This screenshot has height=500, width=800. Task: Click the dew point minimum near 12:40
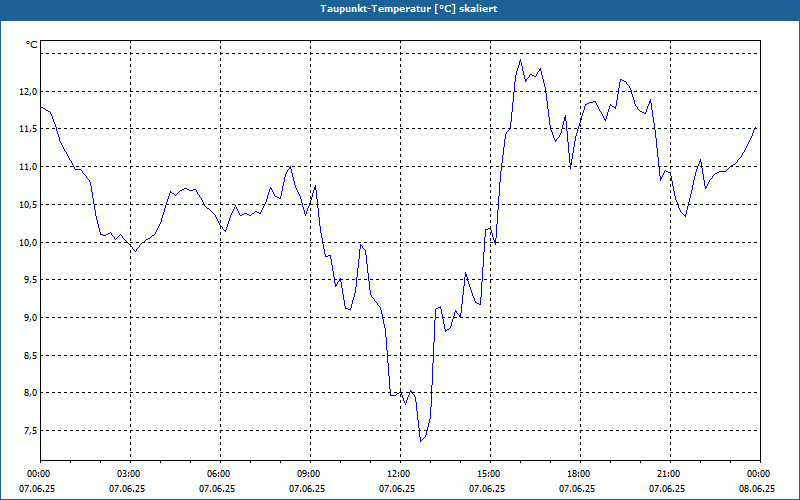point(421,441)
